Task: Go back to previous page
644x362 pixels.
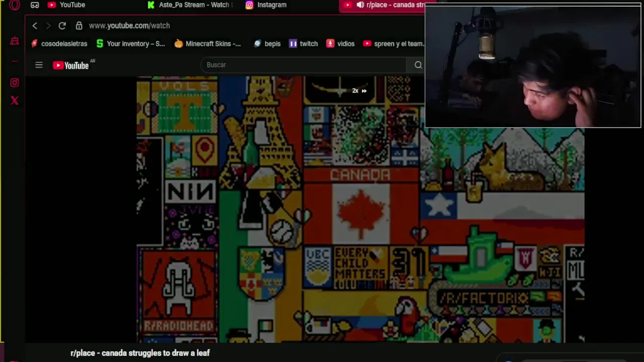Action: [x=35, y=26]
